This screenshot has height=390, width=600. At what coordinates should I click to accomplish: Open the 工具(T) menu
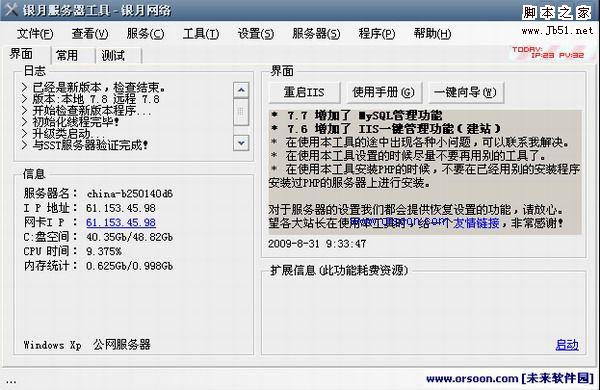tap(201, 34)
